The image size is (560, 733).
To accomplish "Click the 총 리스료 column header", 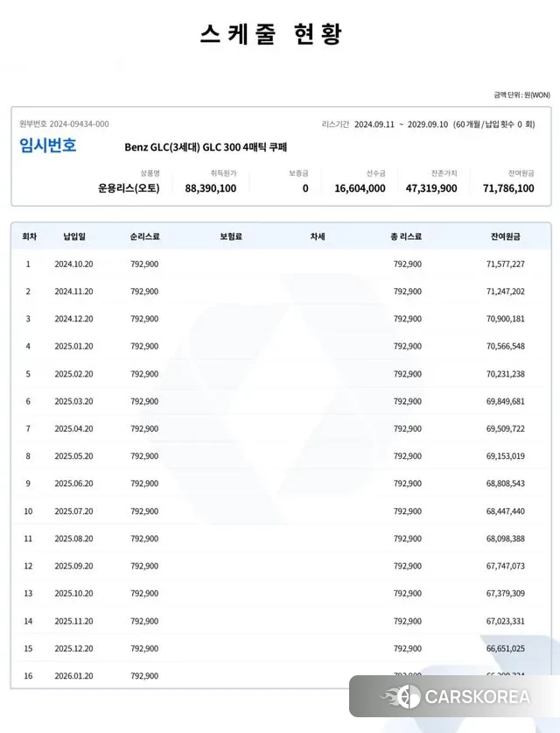I will point(406,236).
